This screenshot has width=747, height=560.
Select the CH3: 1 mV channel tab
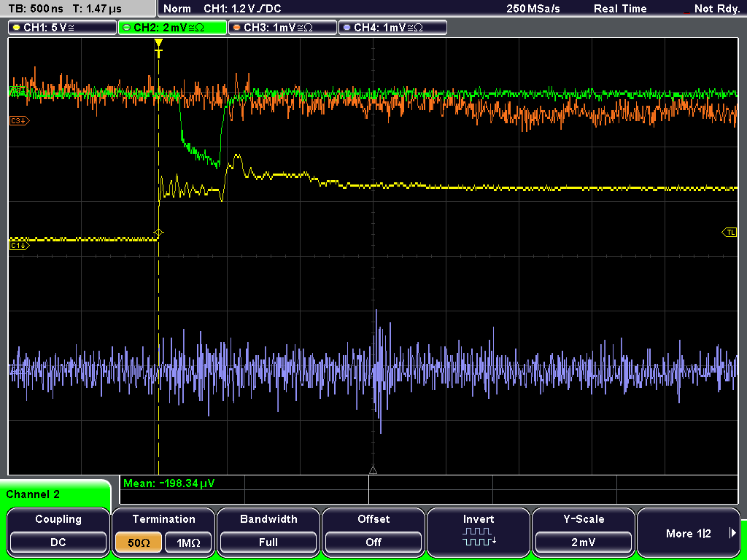[x=282, y=28]
